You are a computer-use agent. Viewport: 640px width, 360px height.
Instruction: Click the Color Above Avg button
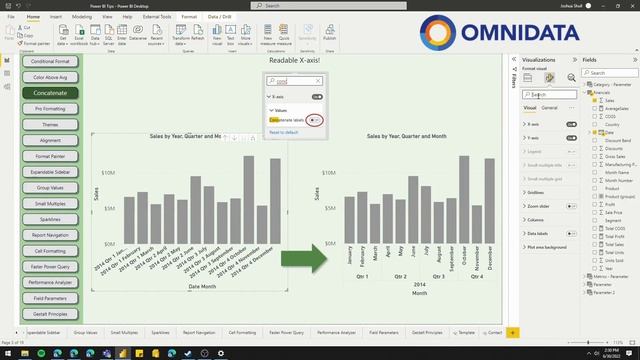click(50, 77)
